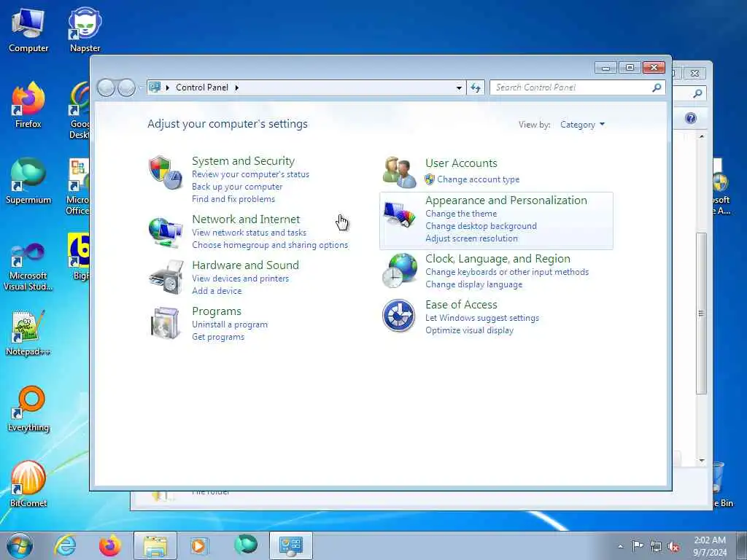Image resolution: width=747 pixels, height=560 pixels.
Task: Click the Programs box icon
Action: [x=165, y=323]
